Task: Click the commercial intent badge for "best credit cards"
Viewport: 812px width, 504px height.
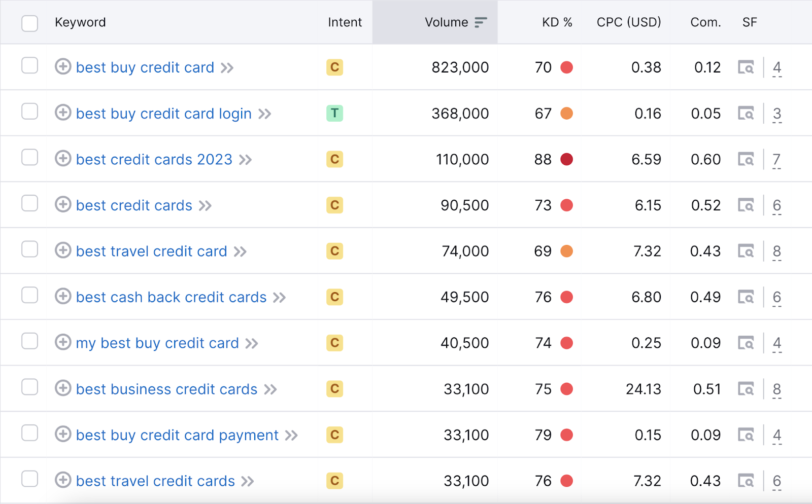Action: click(x=334, y=205)
